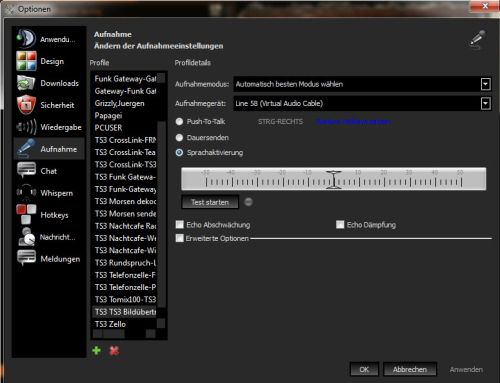Click the microphone icon at top right

477,39
